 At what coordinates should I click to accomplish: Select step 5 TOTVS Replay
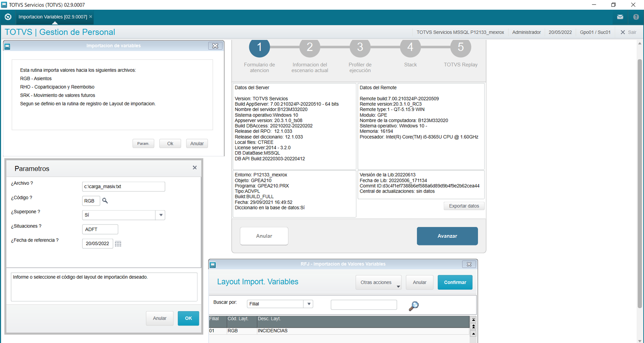click(460, 47)
